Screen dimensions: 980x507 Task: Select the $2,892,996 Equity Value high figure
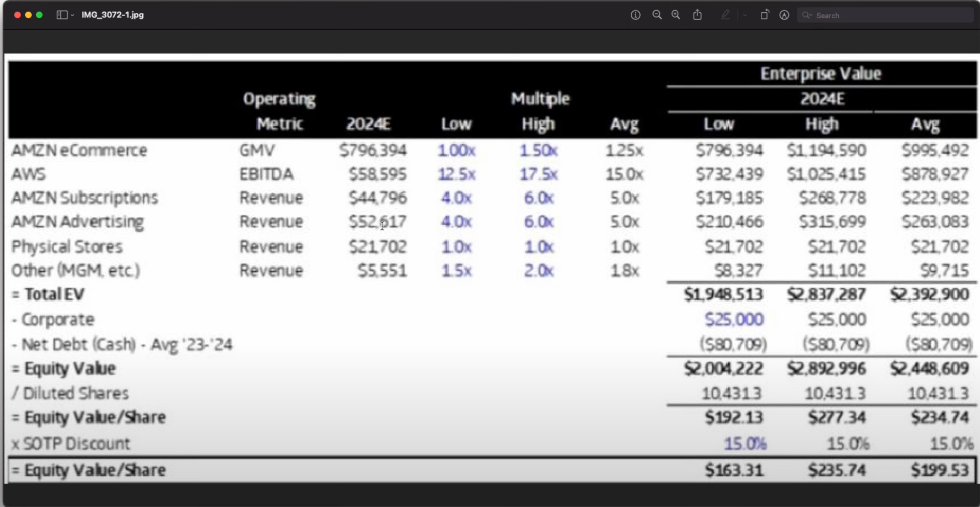pos(827,369)
